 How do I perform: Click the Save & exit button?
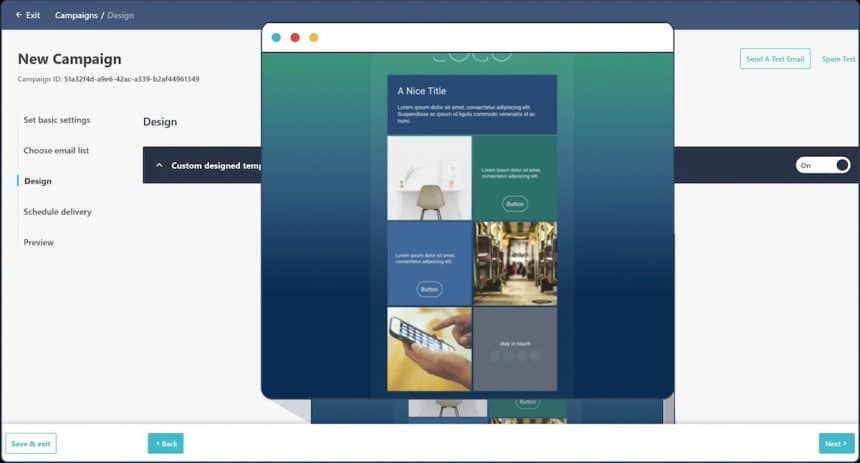[x=31, y=443]
